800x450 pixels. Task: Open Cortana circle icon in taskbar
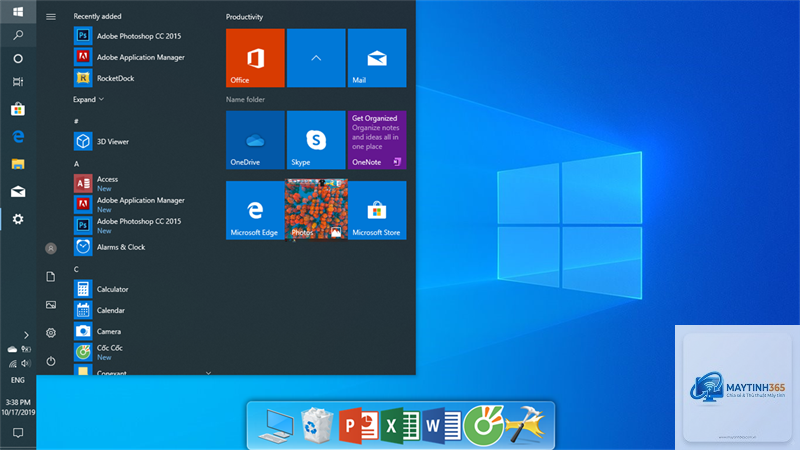coord(18,59)
